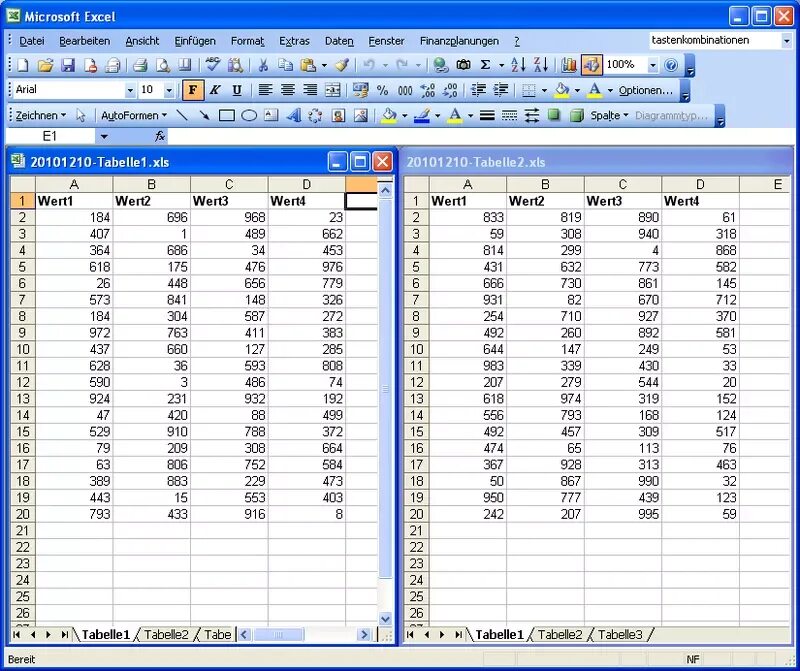Save the workbook with the floppy disk icon
The height and width of the screenshot is (671, 800).
[x=68, y=65]
